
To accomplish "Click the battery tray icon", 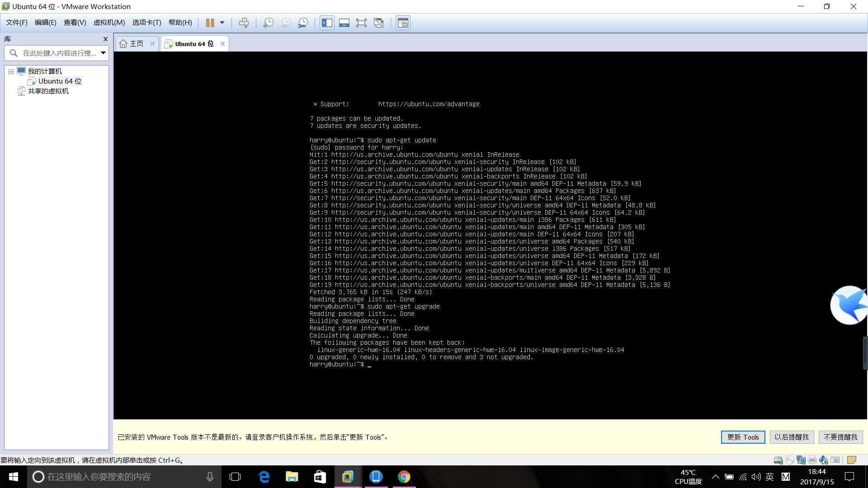I will 729,477.
